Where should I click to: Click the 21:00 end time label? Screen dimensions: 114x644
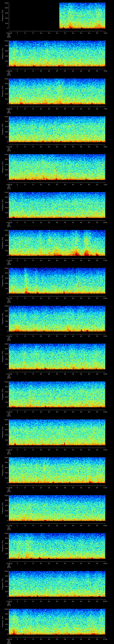point(105,639)
